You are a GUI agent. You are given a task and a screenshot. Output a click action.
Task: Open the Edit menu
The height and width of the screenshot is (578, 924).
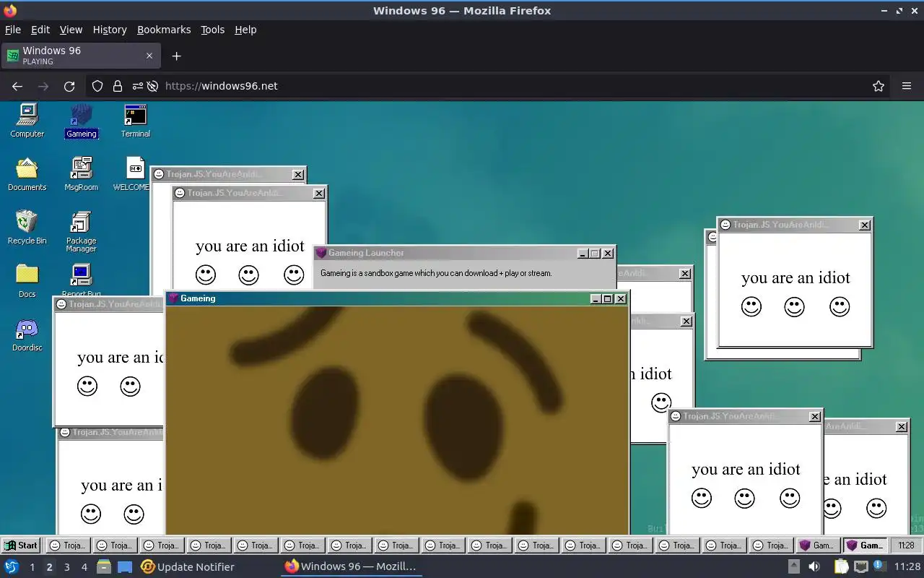click(x=40, y=30)
